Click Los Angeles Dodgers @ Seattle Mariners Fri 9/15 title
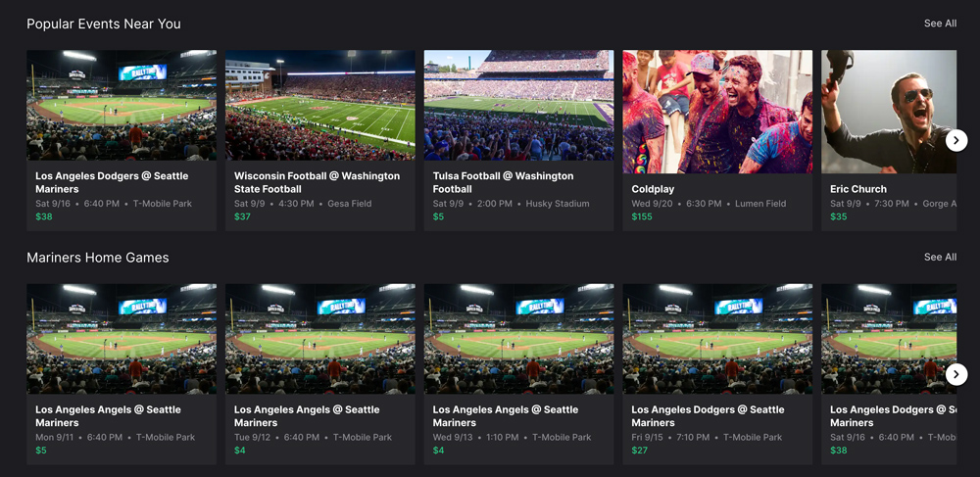Viewport: 980px width, 477px height. pyautogui.click(x=709, y=416)
